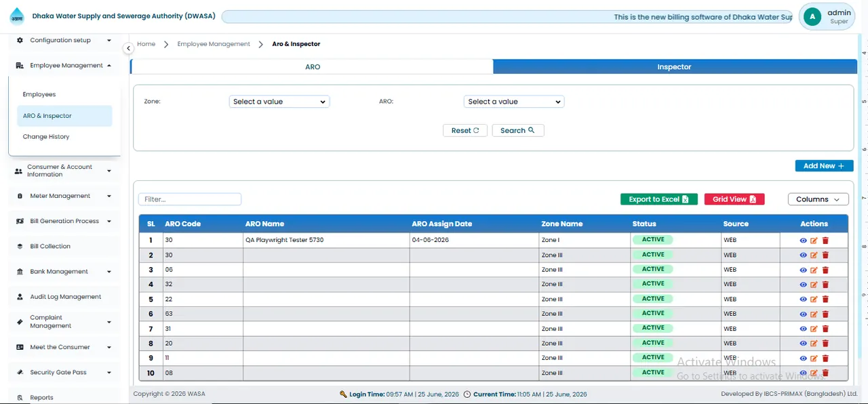The height and width of the screenshot is (404, 868).
Task: View details of row 3 ARO
Action: click(803, 270)
